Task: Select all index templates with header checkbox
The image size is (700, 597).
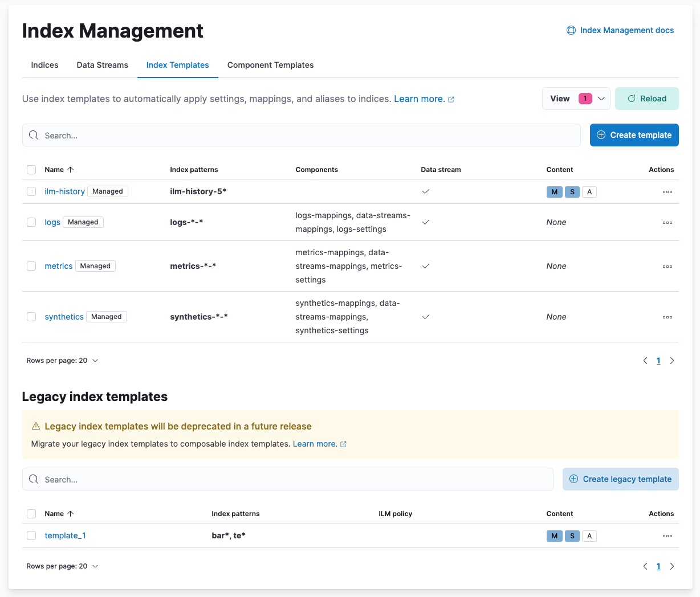Action: (31, 170)
